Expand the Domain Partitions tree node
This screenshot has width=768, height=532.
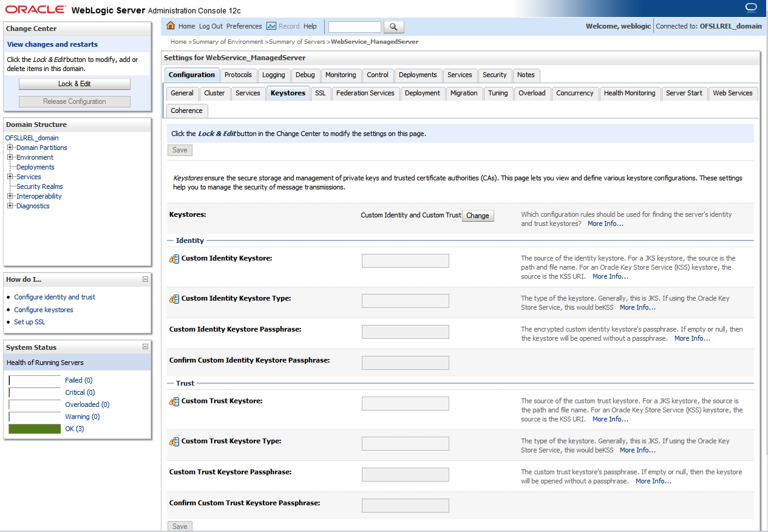pyautogui.click(x=10, y=148)
